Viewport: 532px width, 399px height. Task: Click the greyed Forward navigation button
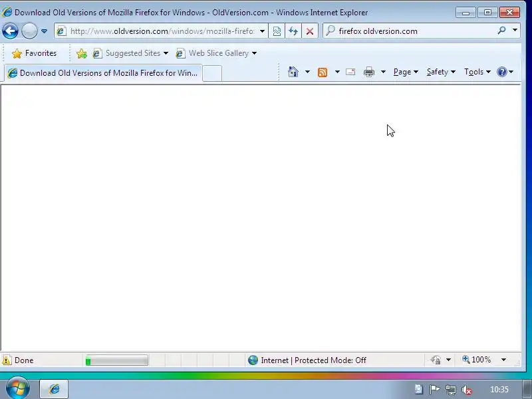pyautogui.click(x=29, y=31)
